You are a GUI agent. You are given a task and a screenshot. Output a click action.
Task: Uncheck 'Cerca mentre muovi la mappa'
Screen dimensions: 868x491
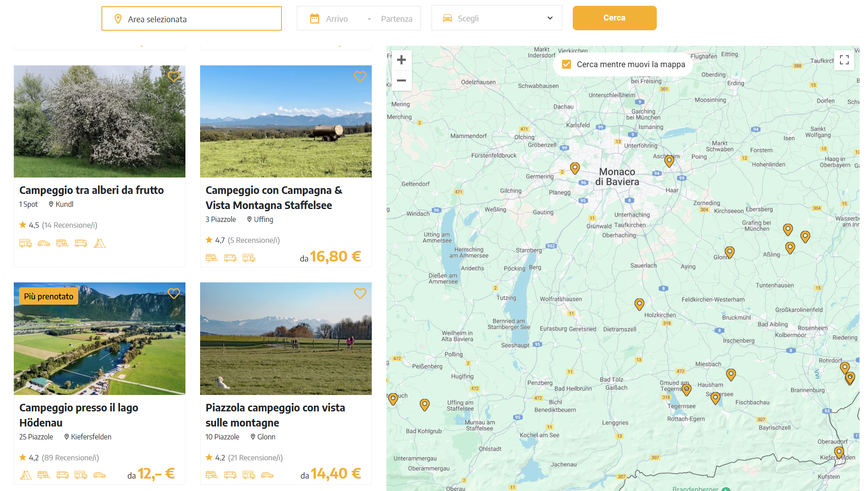(x=567, y=64)
